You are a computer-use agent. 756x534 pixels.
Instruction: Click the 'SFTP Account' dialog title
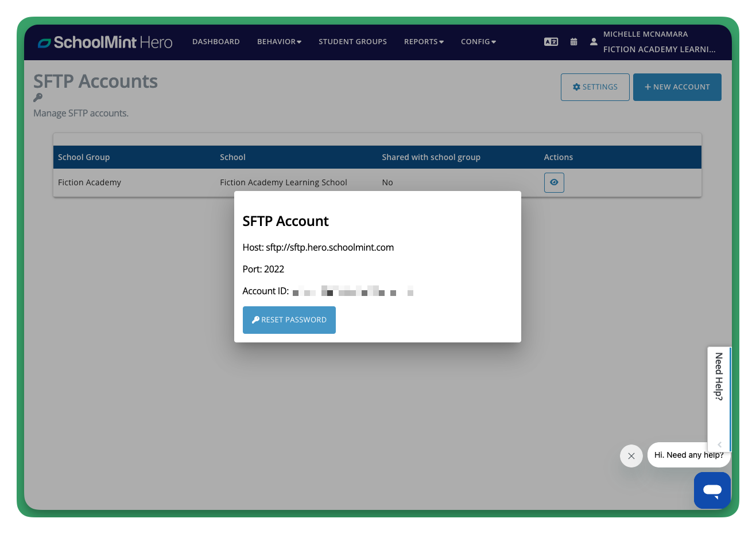pos(286,221)
